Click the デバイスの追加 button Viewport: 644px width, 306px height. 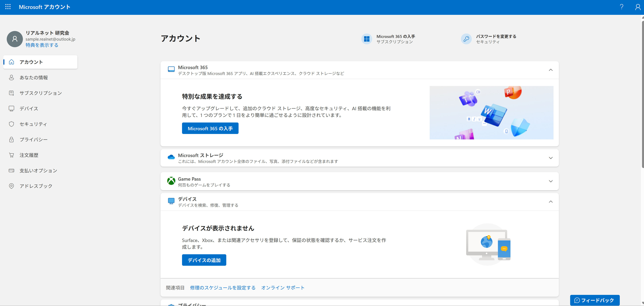[x=204, y=260]
